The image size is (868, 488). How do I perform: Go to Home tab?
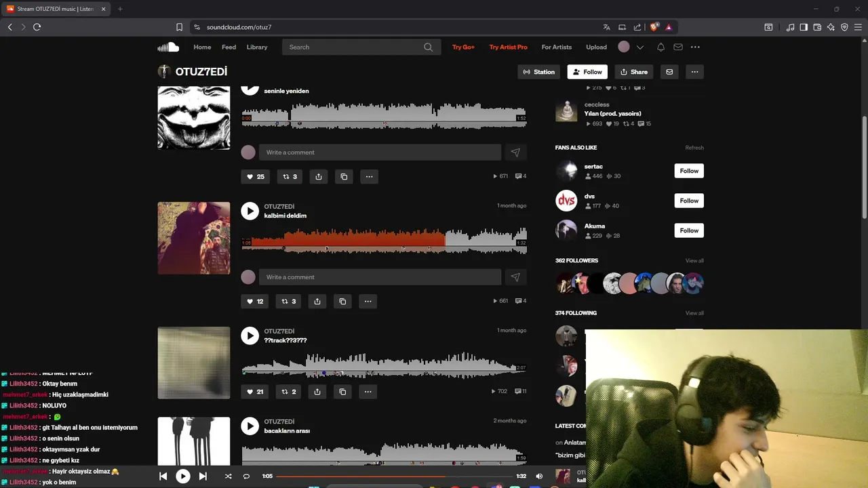tap(202, 47)
